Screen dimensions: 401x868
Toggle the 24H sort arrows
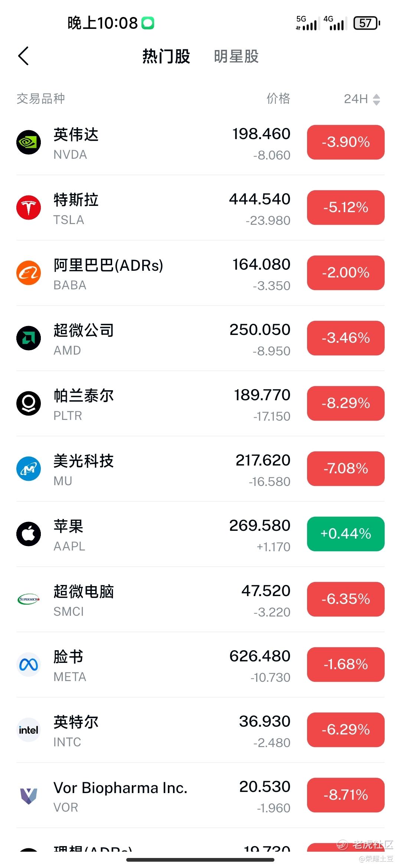click(376, 99)
